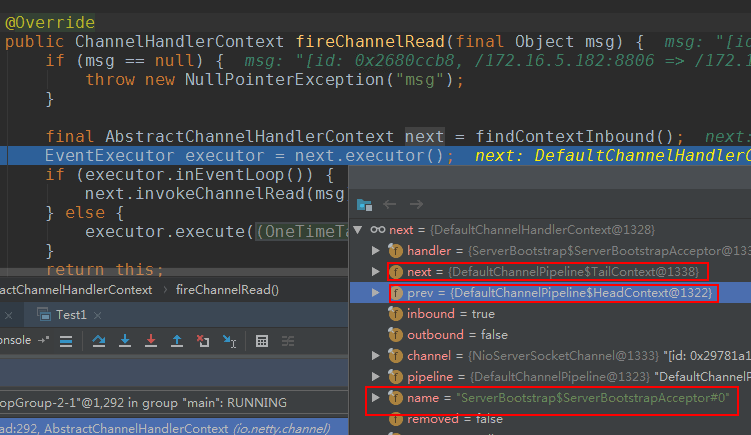Click the Step Into debugger icon

coord(125,341)
